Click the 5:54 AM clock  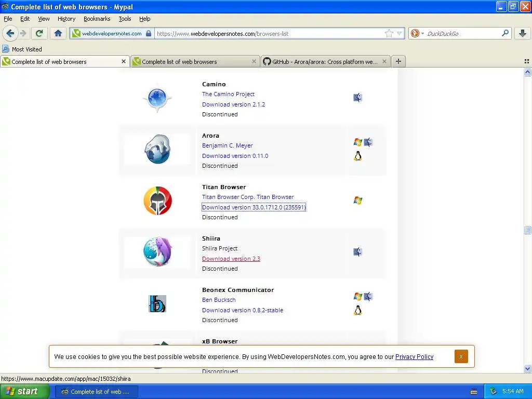pyautogui.click(x=513, y=391)
